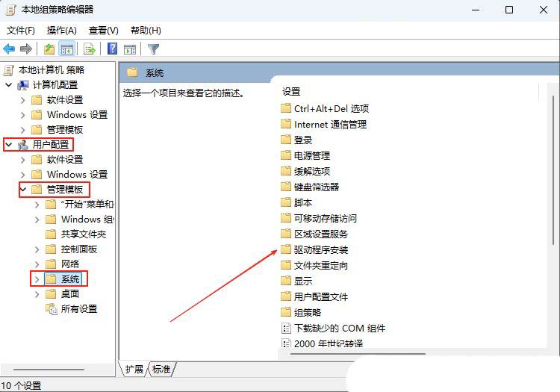Open the 查看(V) menu
This screenshot has height=392, width=560.
103,31
